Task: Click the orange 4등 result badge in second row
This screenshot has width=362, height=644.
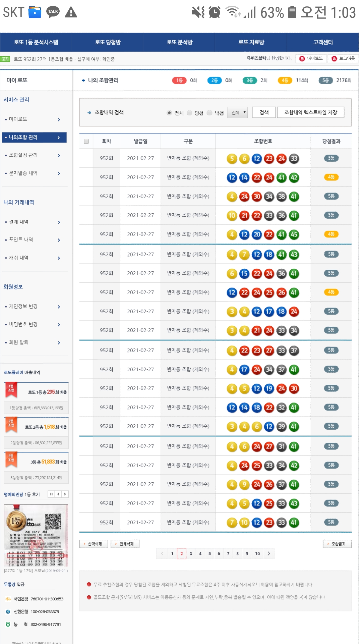Action: pyautogui.click(x=331, y=177)
